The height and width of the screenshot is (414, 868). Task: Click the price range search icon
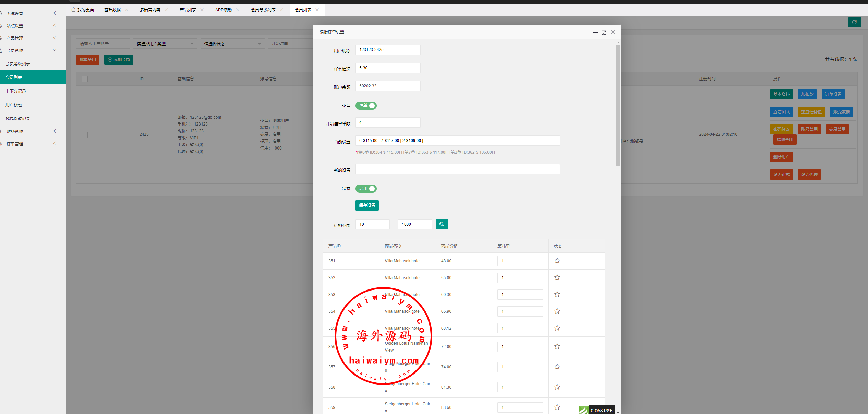coord(442,224)
